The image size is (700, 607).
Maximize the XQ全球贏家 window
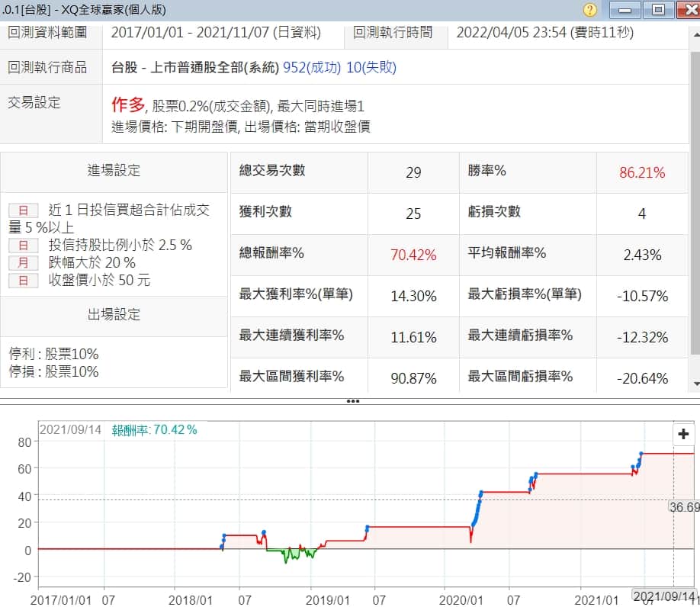657,10
